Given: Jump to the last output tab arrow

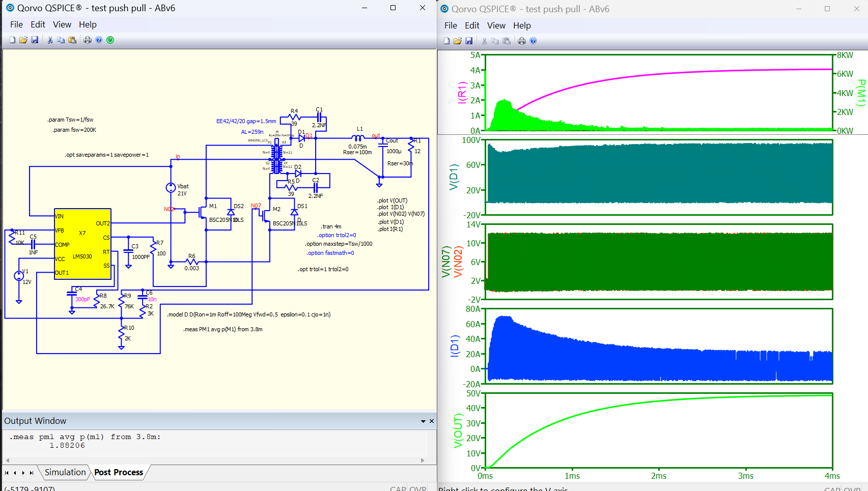Looking at the screenshot, I should pos(32,473).
